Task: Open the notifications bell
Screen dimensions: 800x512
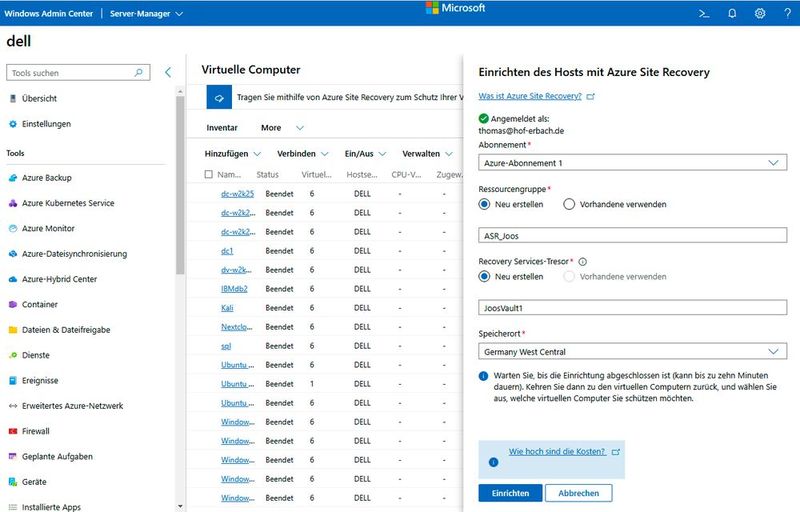Action: point(732,14)
